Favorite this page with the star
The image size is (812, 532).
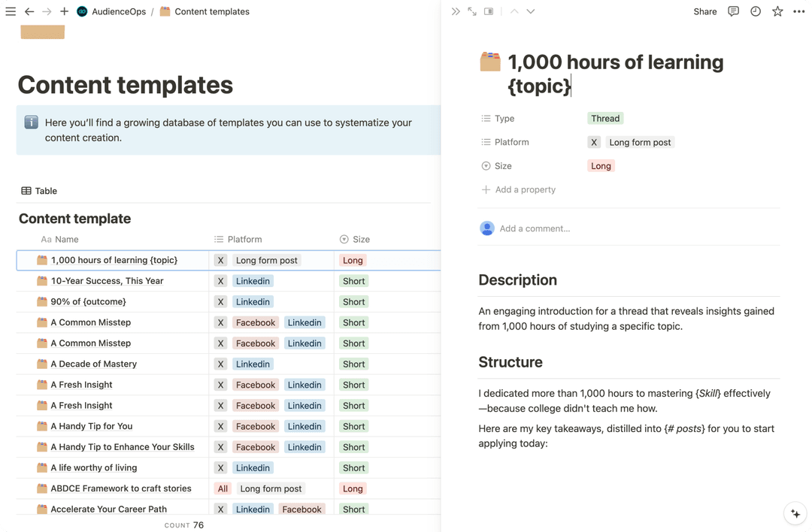tap(777, 12)
